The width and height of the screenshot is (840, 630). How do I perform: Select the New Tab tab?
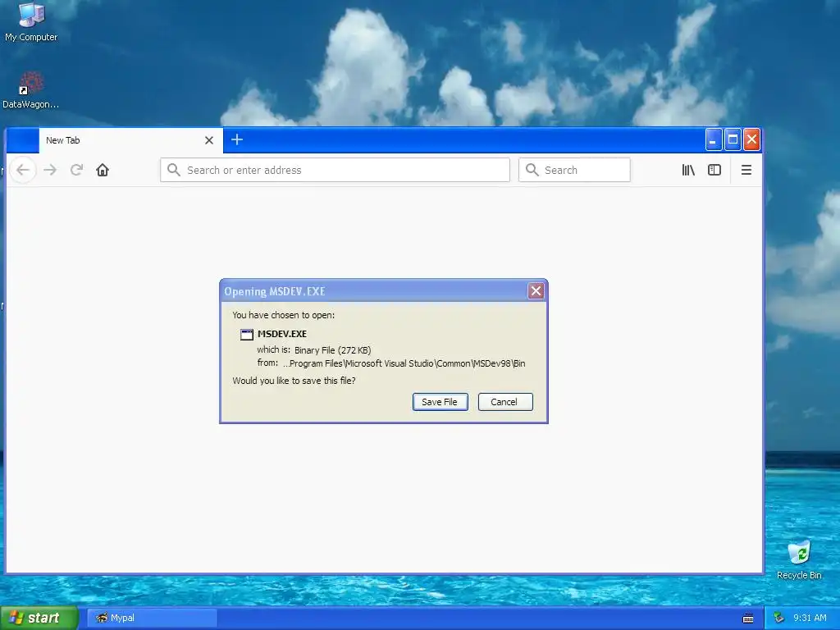[130, 140]
